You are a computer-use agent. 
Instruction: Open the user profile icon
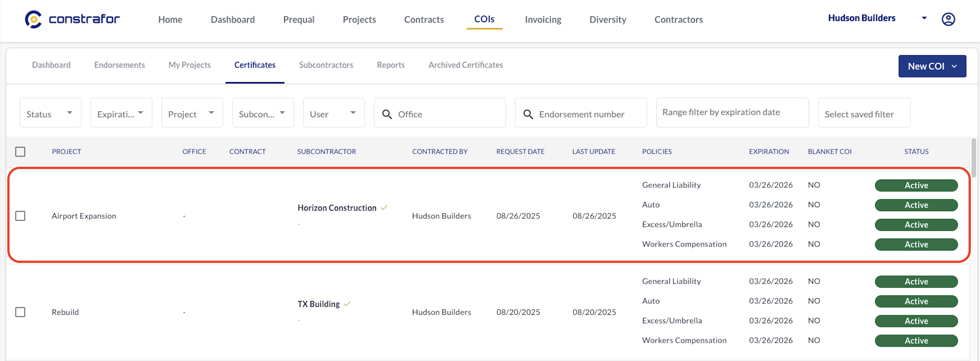[x=948, y=19]
